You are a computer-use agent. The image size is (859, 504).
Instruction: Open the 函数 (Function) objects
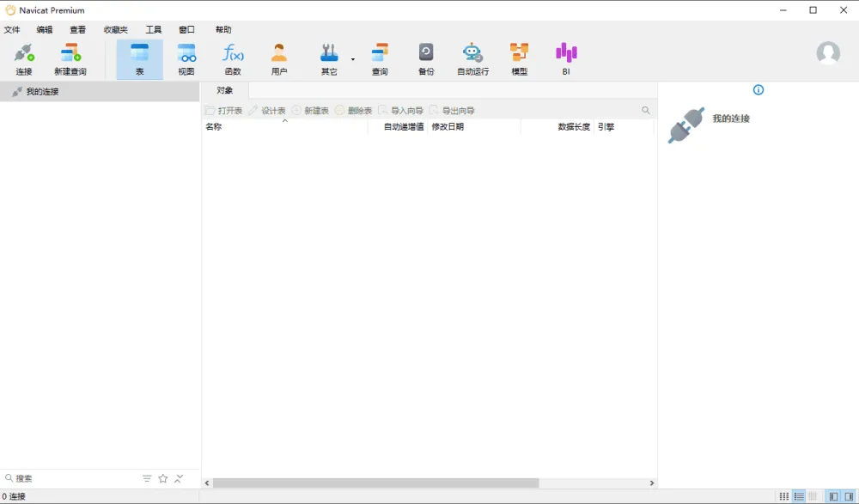tap(233, 59)
